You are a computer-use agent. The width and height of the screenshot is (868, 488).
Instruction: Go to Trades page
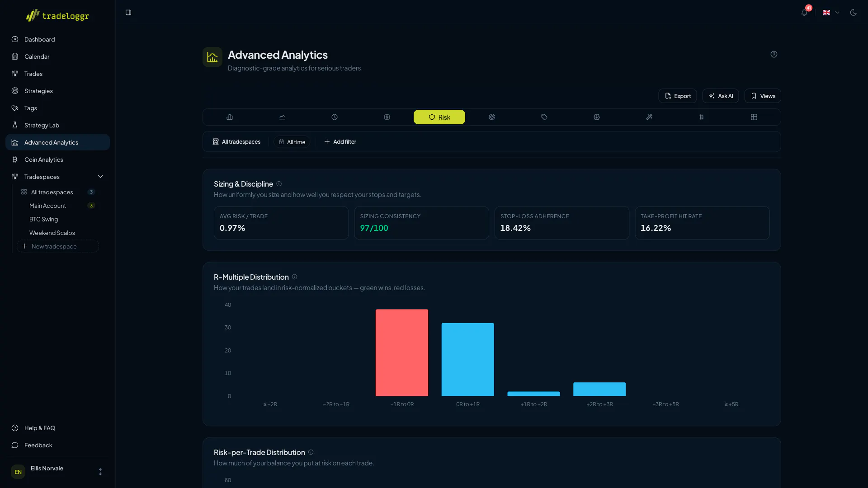click(57, 74)
